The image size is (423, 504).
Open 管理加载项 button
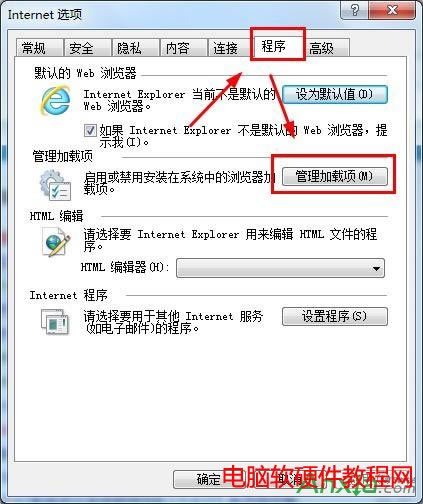point(335,176)
